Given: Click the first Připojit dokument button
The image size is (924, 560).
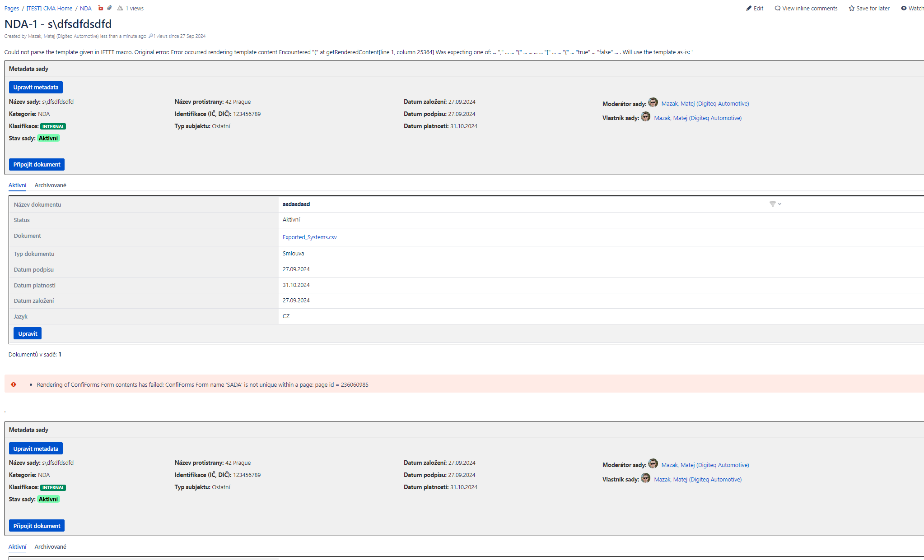Looking at the screenshot, I should [x=37, y=165].
